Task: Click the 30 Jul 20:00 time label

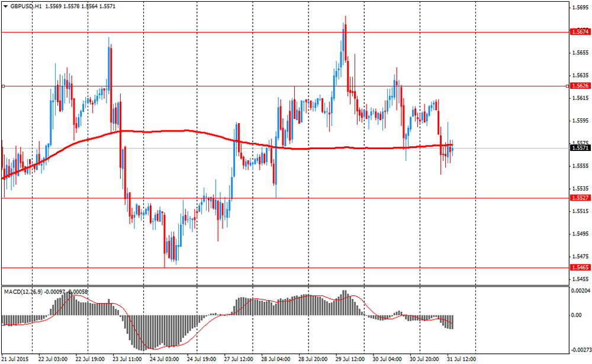Action: [424, 359]
